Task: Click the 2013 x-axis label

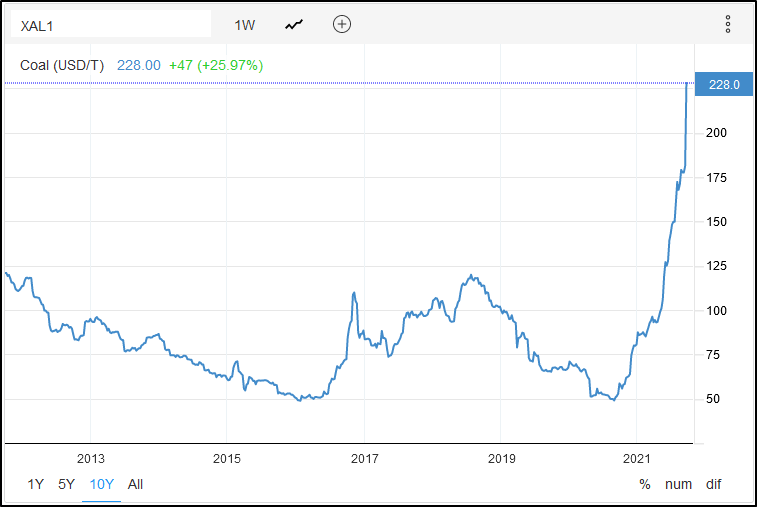Action: (x=91, y=459)
